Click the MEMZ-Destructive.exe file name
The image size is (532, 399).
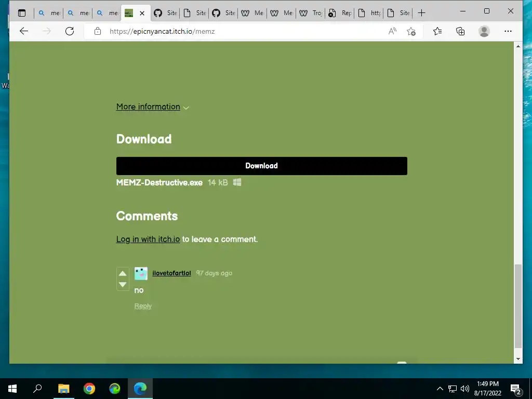[159, 182]
